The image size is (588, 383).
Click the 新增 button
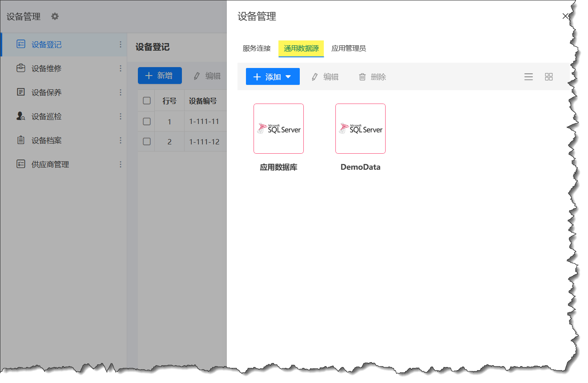pyautogui.click(x=160, y=76)
